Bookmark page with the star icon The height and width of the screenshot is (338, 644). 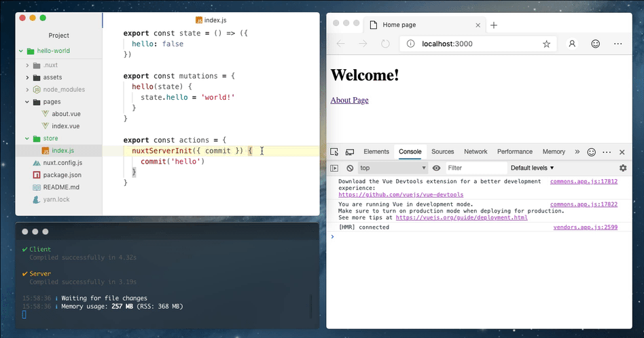(x=546, y=43)
